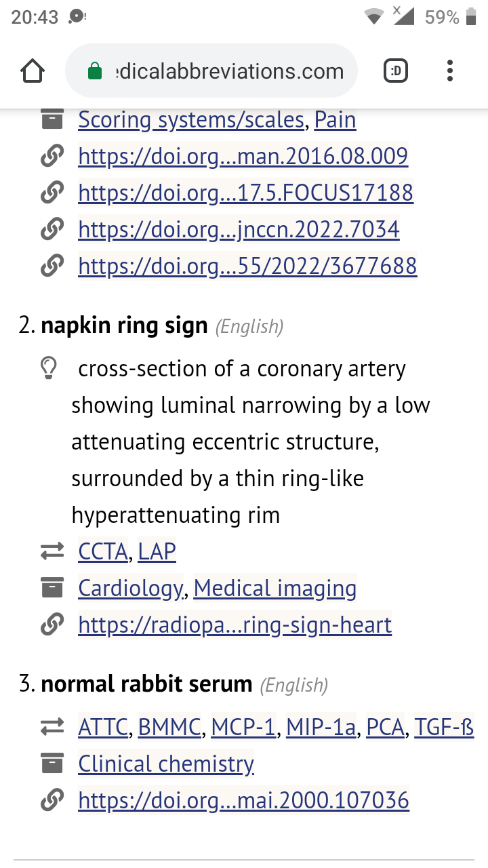Tap the green padlock site info icon
This screenshot has height=868, width=488.
(x=96, y=71)
